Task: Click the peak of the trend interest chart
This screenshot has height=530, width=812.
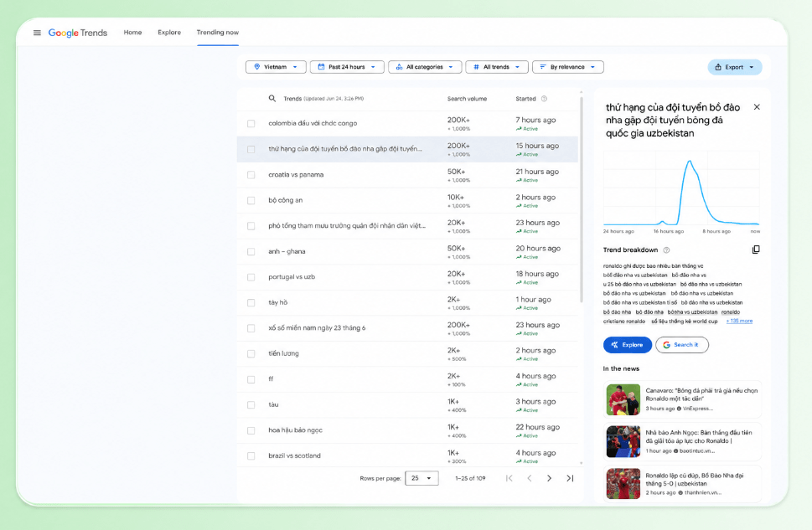Action: [690, 162]
